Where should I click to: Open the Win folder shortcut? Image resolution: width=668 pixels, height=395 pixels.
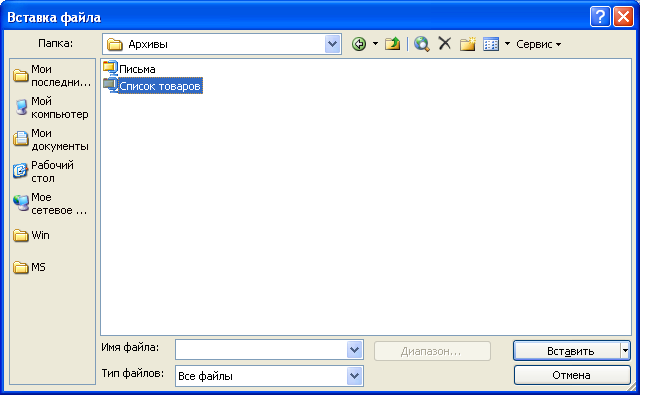(x=32, y=235)
